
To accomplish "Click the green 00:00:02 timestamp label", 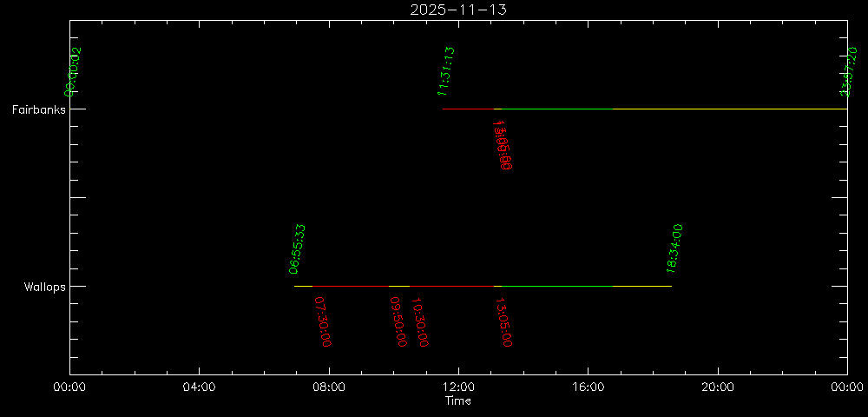I will [72, 71].
